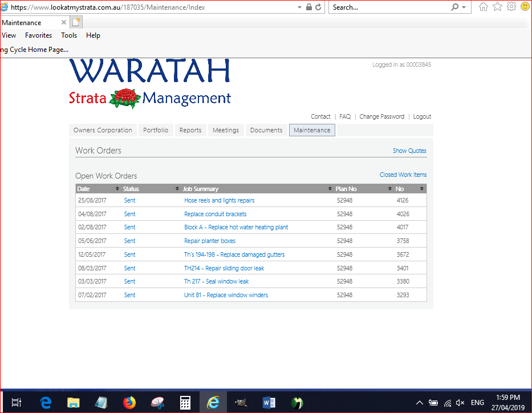Open the FAQ link
This screenshot has width=532, height=413.
pos(345,116)
